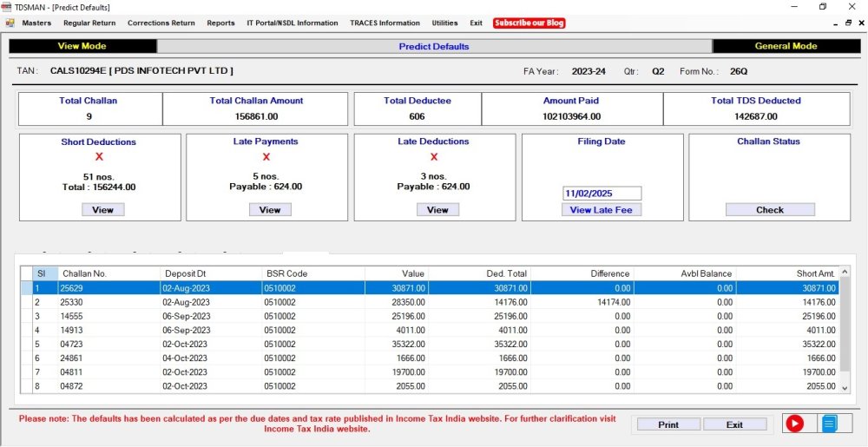This screenshot has width=868, height=447.
Task: Click the table scrollbar up arrow
Action: pos(845,271)
